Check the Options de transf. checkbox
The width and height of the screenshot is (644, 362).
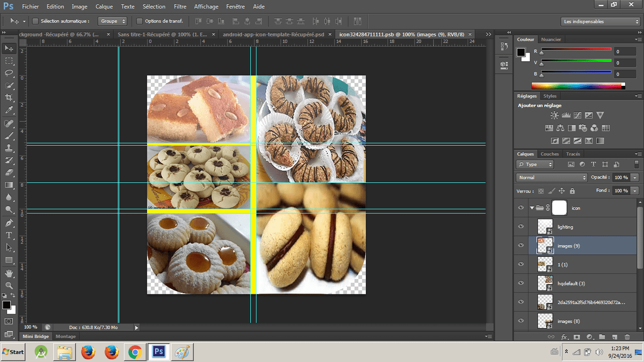(x=140, y=21)
